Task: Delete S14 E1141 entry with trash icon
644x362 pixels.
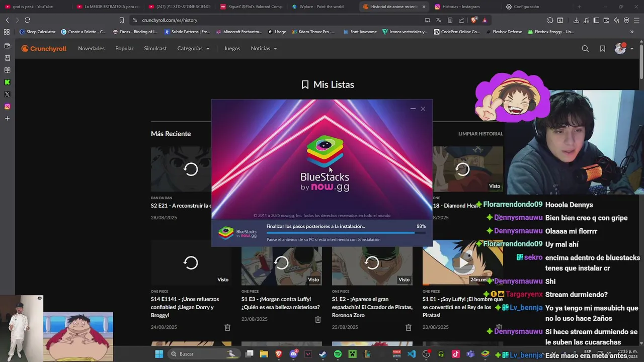Action: [227, 327]
